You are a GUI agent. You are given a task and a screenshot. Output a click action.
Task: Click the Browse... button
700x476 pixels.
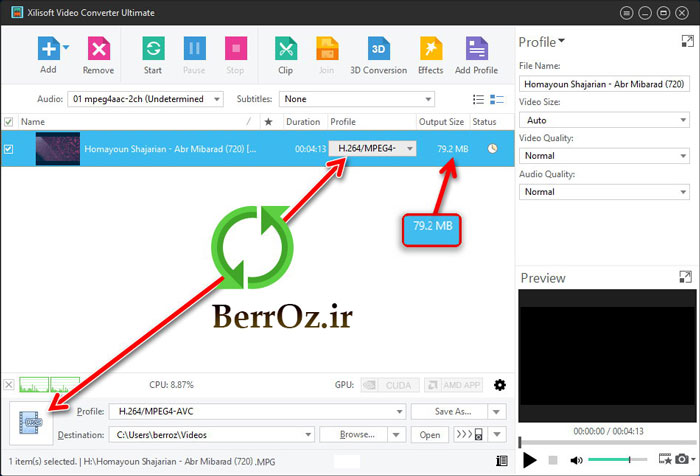[x=363, y=435]
